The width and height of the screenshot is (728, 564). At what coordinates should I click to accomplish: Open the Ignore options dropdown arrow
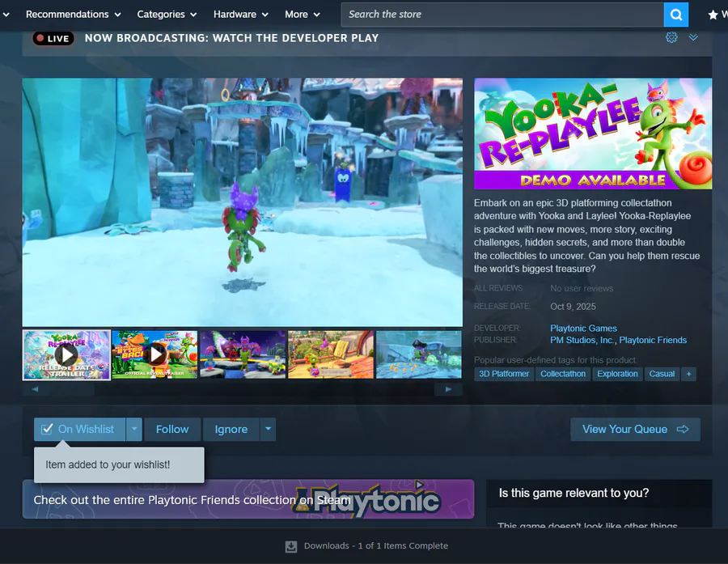tap(268, 430)
